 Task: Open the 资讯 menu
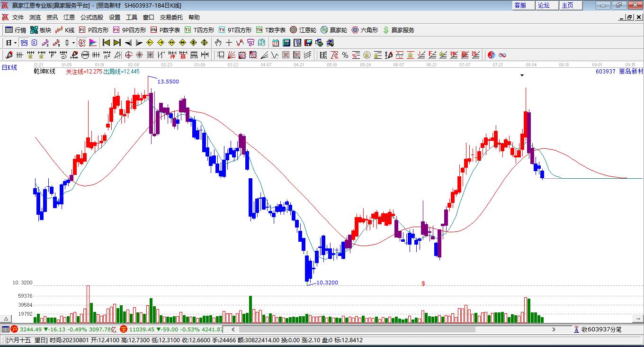(x=52, y=17)
